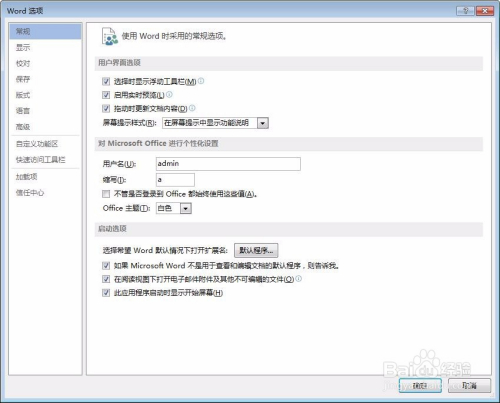
Task: Select the 常规 category in sidebar
Action: [45, 31]
